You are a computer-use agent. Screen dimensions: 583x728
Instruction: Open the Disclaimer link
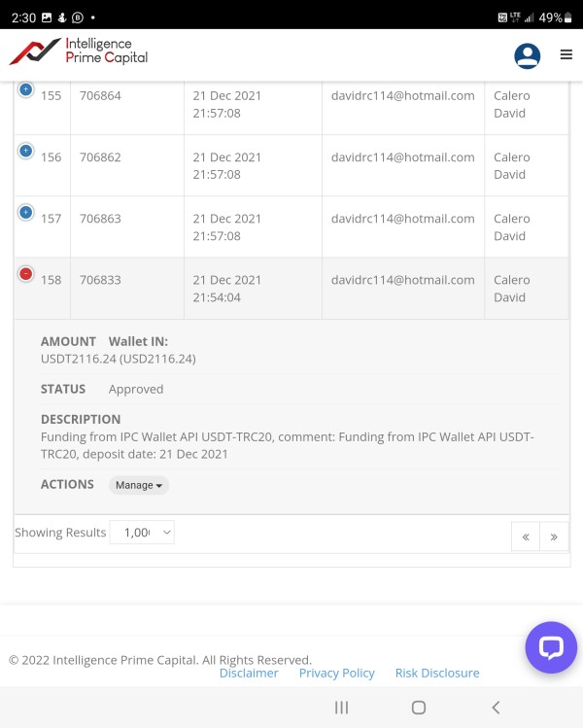(x=249, y=673)
